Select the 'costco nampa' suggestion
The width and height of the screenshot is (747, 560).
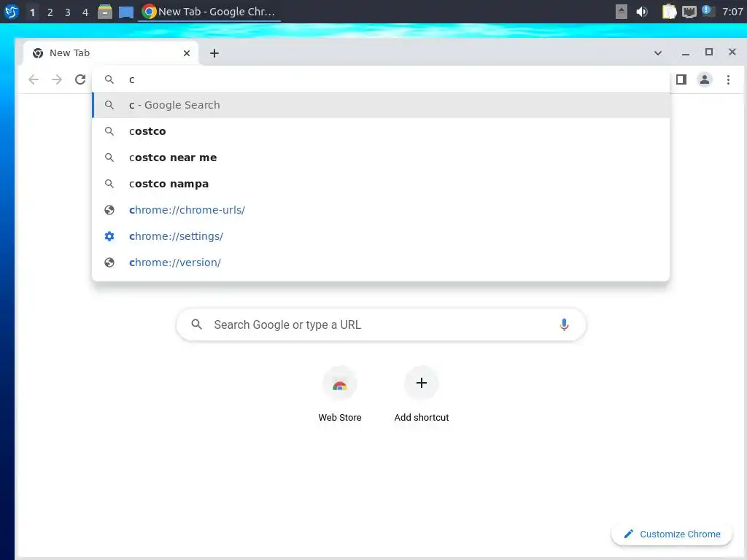pos(381,184)
